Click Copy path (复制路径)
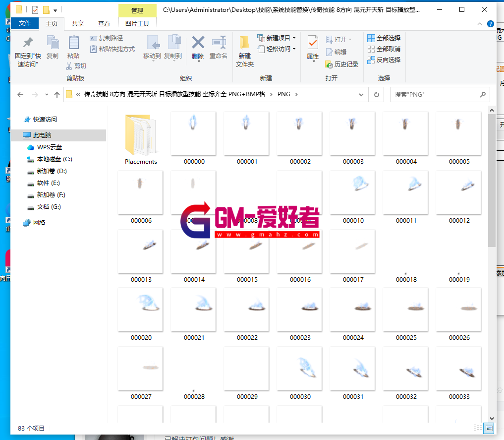 [107, 38]
